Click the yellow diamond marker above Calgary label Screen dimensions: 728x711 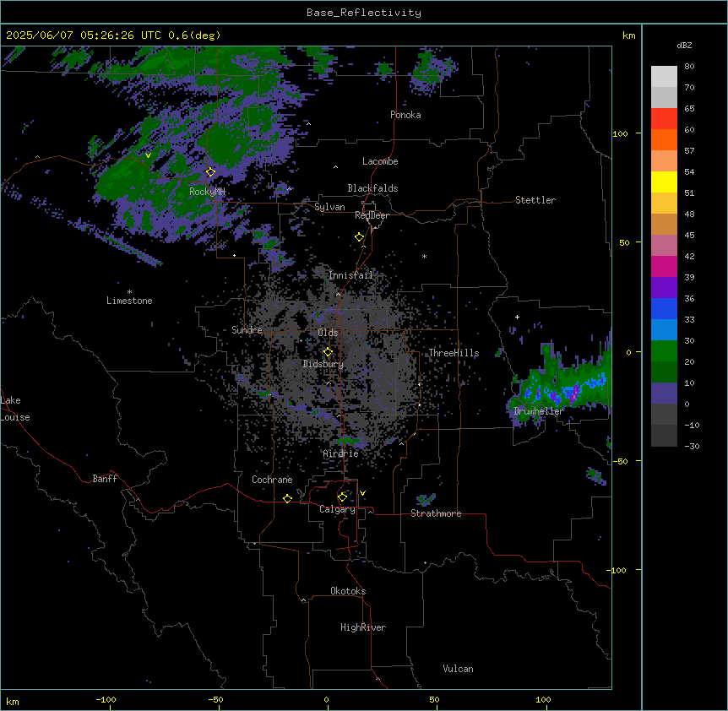pos(342,497)
